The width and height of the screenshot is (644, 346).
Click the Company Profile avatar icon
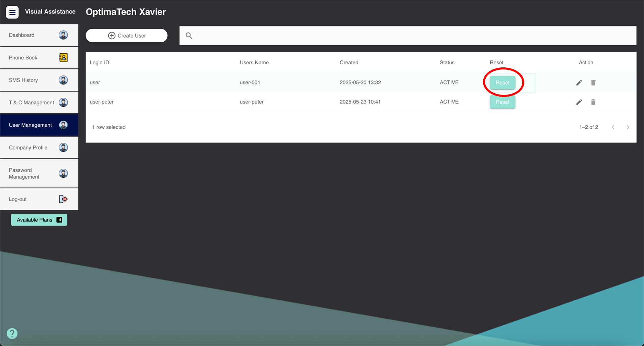coord(63,147)
